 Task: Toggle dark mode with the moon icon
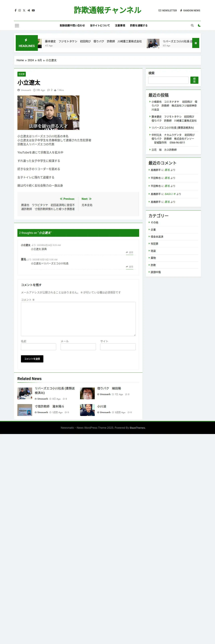[x=199, y=26]
